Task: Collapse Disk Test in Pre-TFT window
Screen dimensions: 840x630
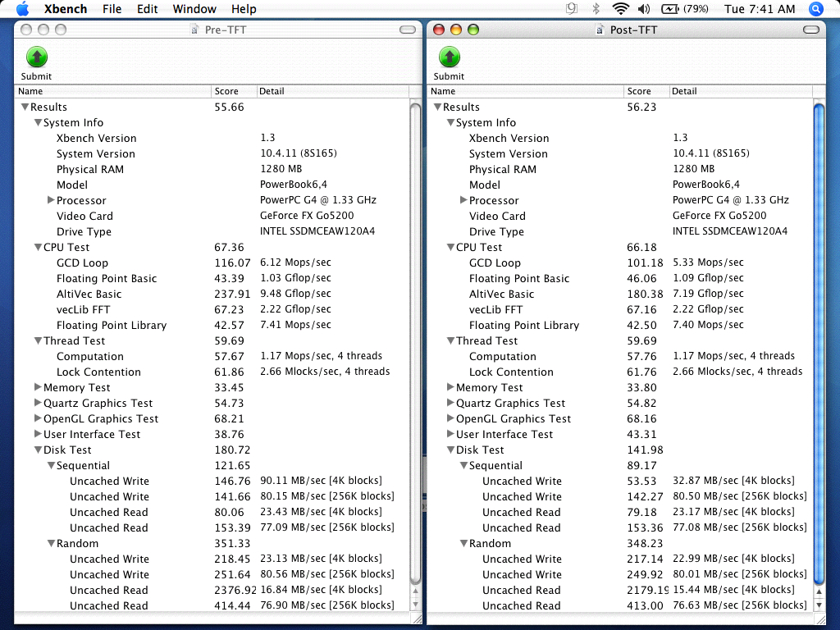Action: point(38,450)
